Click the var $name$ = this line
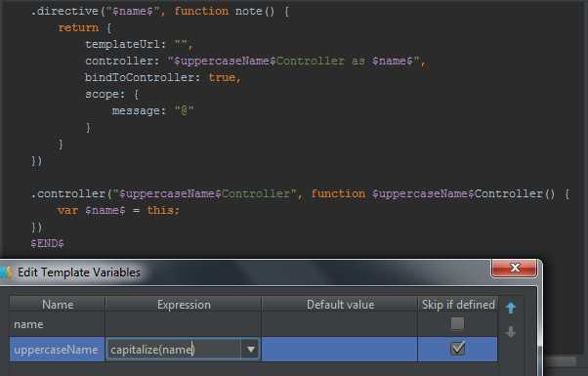Screen dimensions: 588x376 pos(118,210)
